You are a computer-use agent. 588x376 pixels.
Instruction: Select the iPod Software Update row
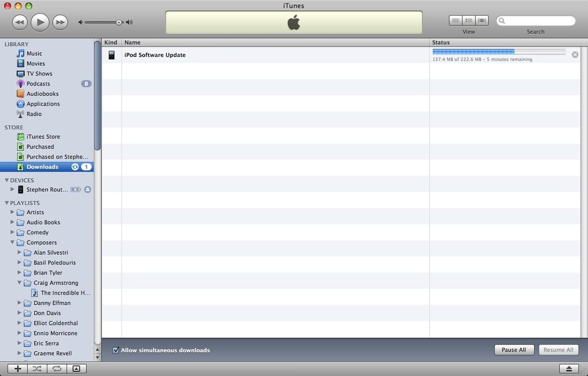coord(341,55)
